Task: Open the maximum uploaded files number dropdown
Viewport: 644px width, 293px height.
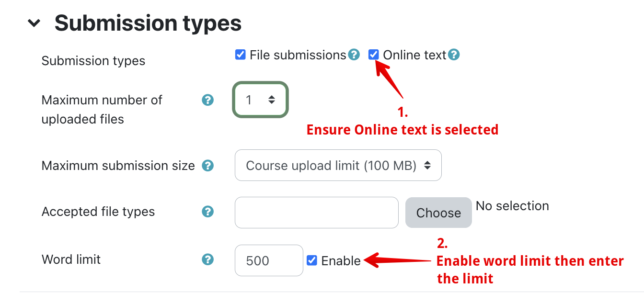Action: coord(261,100)
